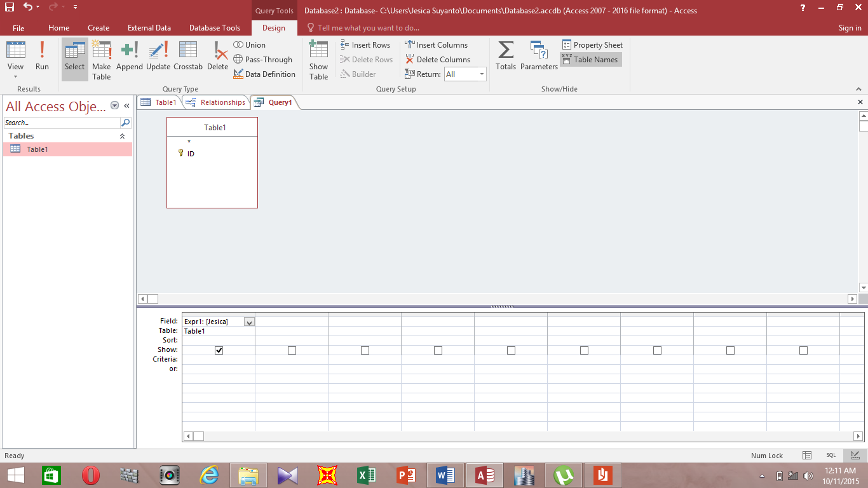The height and width of the screenshot is (488, 868).
Task: Open the Property Sheet pane
Action: (x=592, y=45)
